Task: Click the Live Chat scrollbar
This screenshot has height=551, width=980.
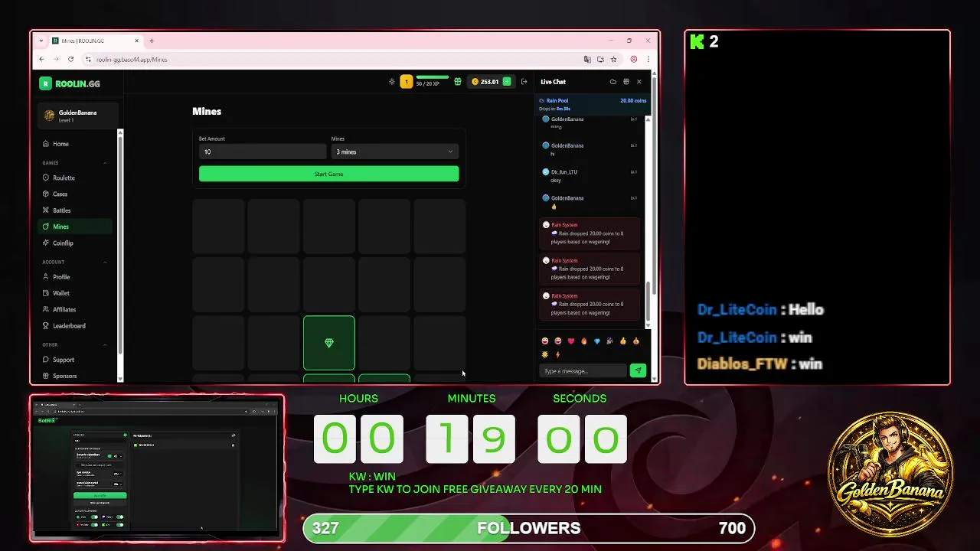Action: coord(648,302)
